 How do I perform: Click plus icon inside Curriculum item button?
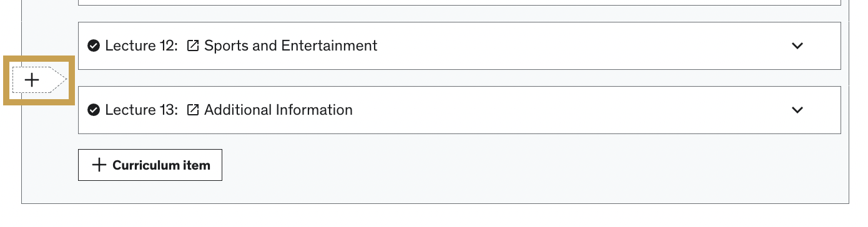click(x=99, y=165)
